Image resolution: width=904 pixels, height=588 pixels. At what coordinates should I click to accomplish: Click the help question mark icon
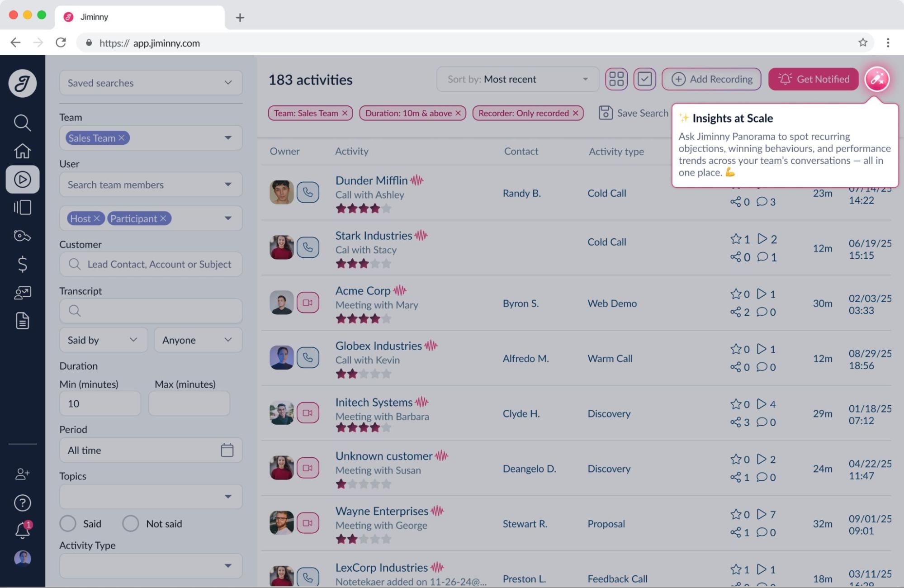tap(22, 503)
